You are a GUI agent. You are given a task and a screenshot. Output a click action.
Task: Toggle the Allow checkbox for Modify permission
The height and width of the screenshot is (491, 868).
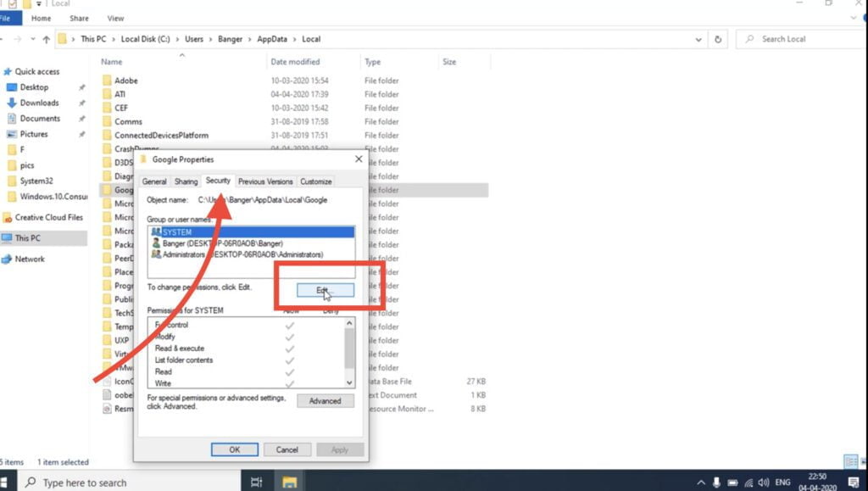(x=290, y=337)
